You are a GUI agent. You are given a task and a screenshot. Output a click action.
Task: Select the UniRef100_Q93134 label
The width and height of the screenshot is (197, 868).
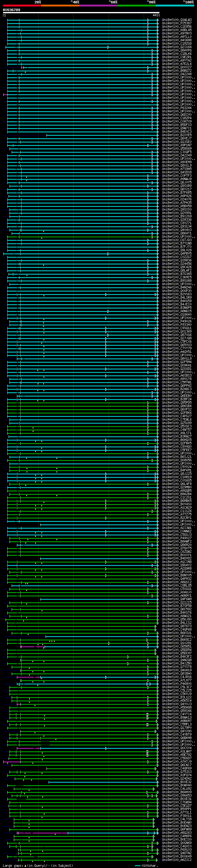[177, 226]
